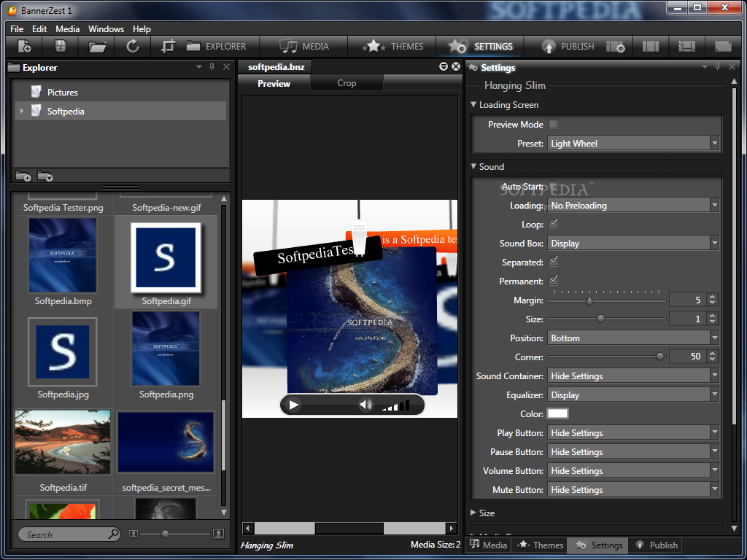Open the Themes toolbar button

[393, 46]
